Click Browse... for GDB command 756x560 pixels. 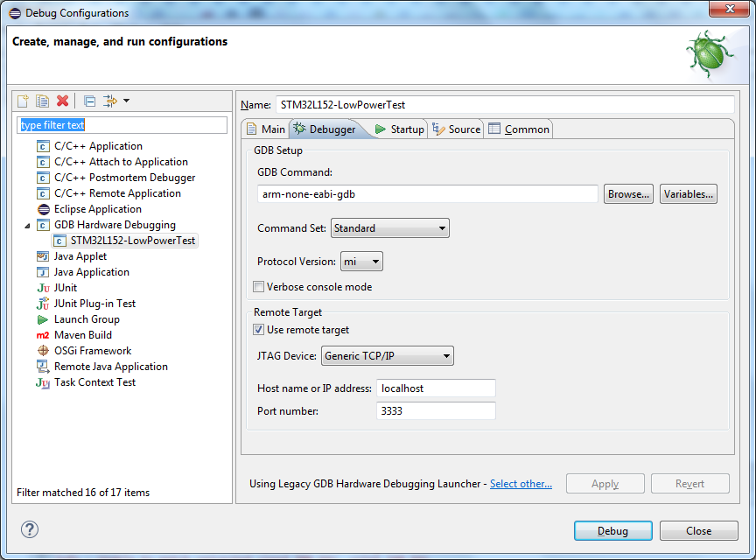point(627,194)
